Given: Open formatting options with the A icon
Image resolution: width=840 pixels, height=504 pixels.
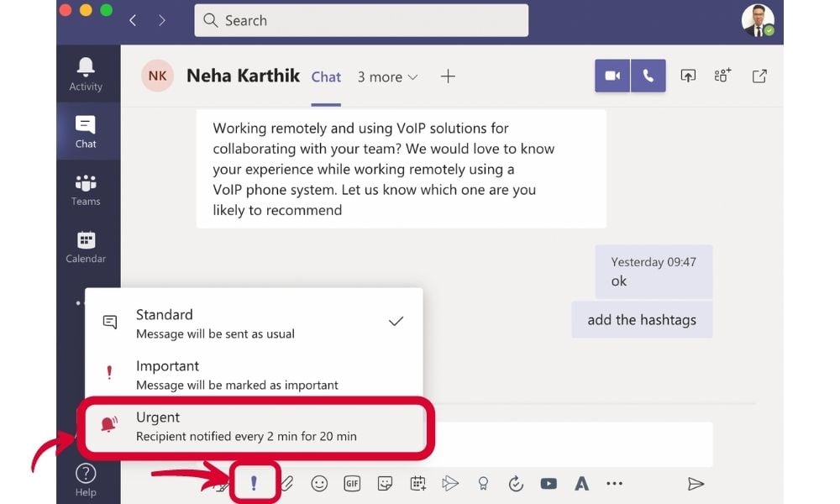Looking at the screenshot, I should click(581, 483).
